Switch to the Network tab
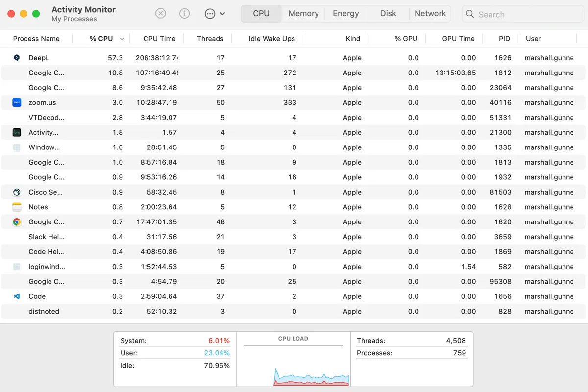The image size is (588, 392). click(x=430, y=14)
